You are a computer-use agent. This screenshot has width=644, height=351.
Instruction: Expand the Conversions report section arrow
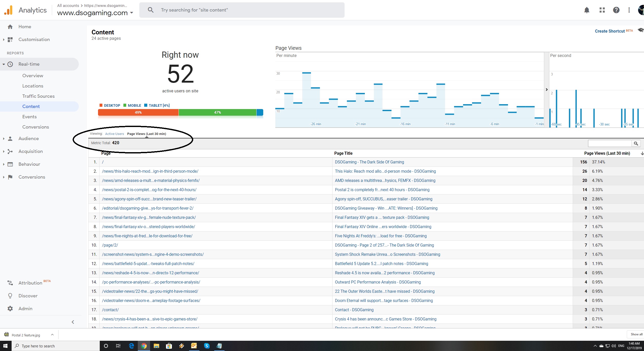(x=4, y=177)
